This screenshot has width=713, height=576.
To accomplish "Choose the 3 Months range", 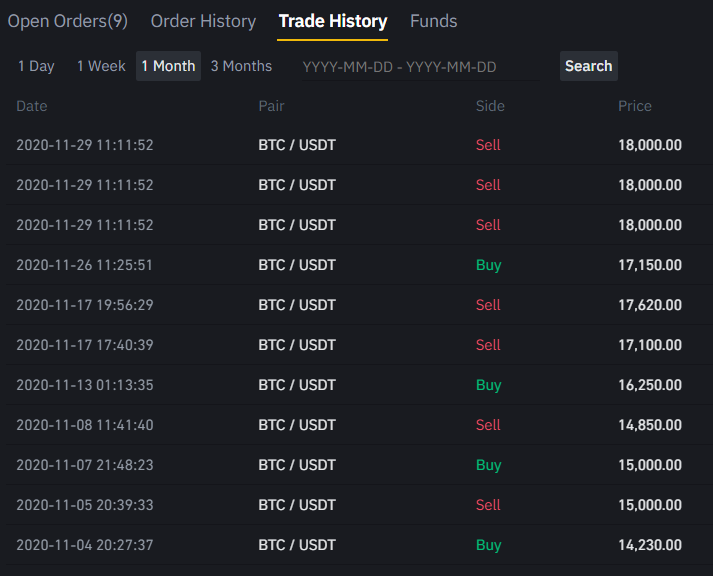I will click(241, 66).
